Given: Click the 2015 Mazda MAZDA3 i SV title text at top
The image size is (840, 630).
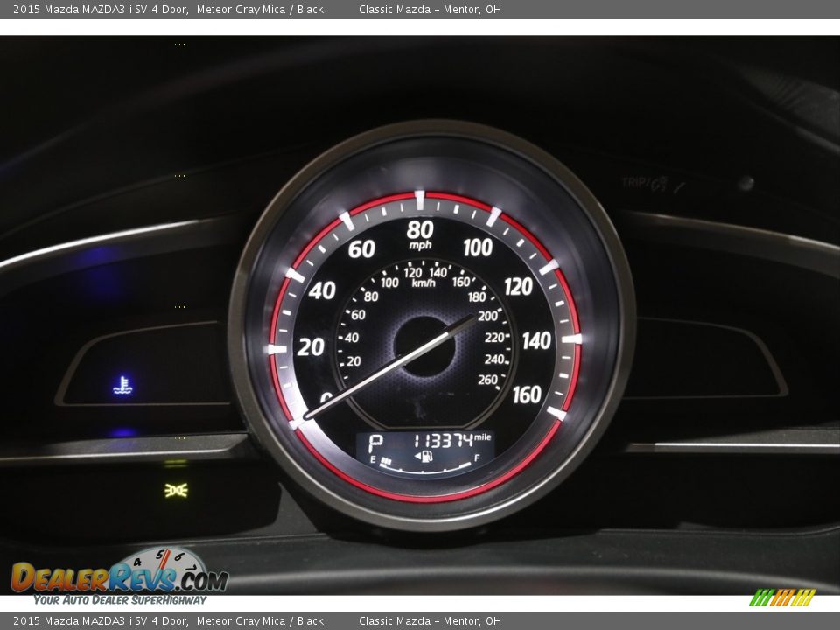Looking at the screenshot, I should coord(101,9).
